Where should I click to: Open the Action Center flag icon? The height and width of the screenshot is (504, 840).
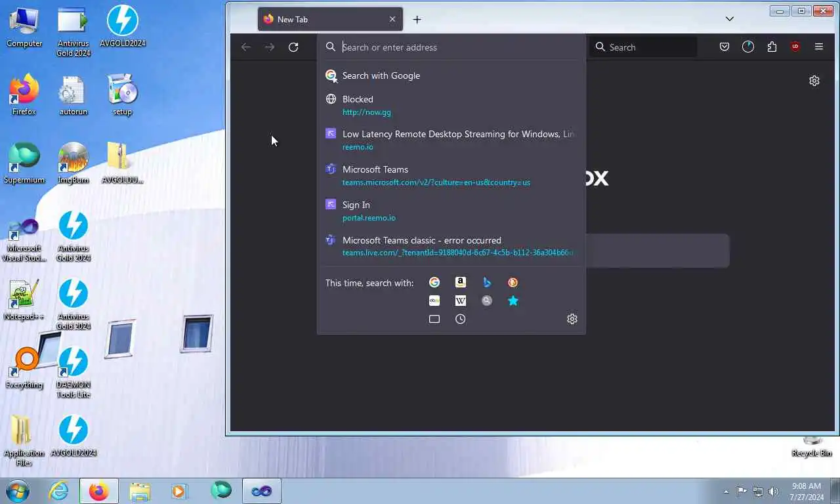pyautogui.click(x=742, y=492)
